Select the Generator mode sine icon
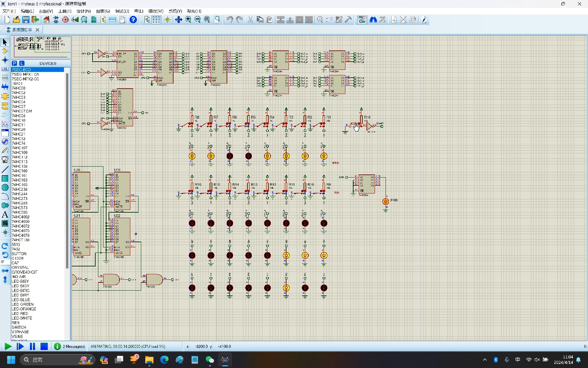This screenshot has width=588, height=368. tap(5, 141)
